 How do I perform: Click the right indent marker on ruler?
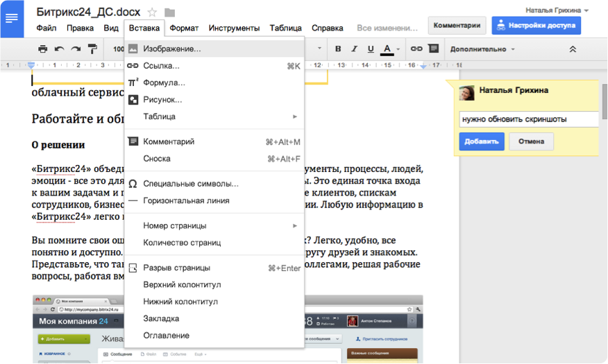423,67
